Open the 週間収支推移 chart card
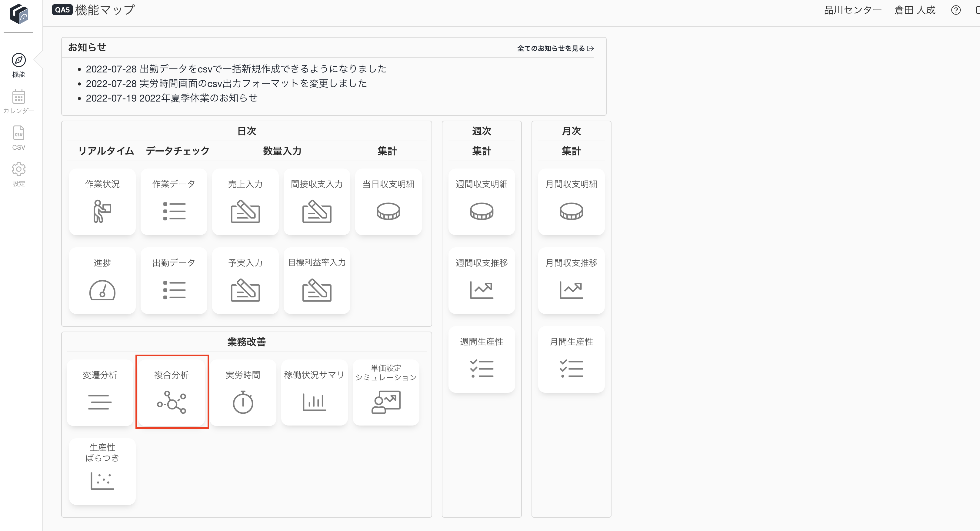This screenshot has height=531, width=980. point(482,281)
